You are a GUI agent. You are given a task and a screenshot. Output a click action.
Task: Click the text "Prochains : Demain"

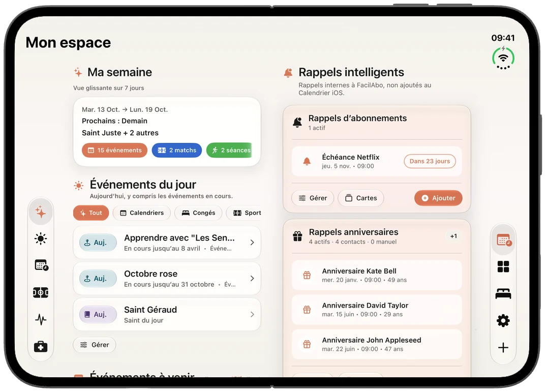click(x=114, y=121)
